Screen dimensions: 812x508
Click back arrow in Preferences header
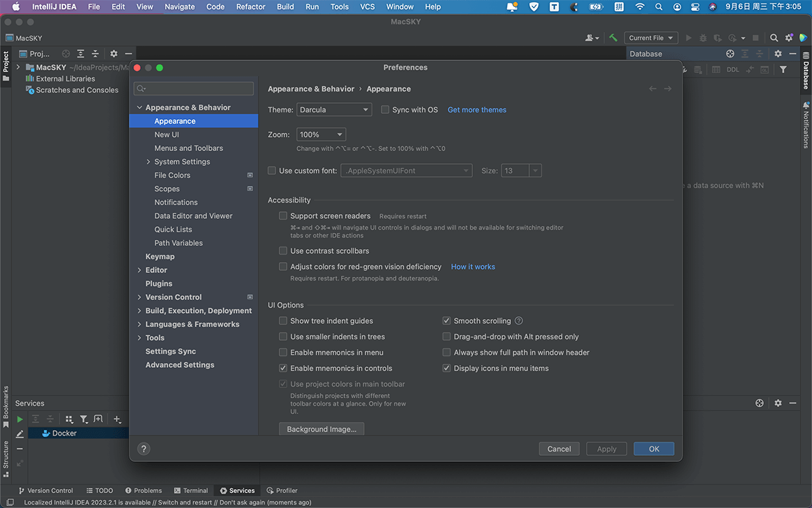click(653, 89)
